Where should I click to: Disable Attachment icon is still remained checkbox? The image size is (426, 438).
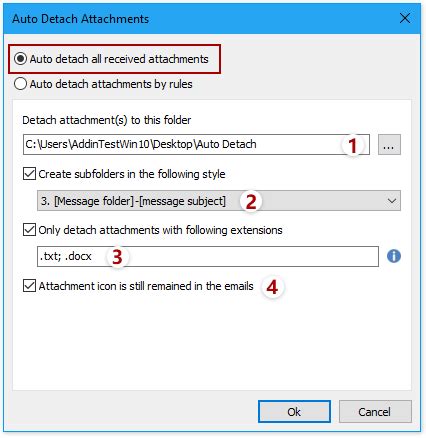[x=29, y=286]
